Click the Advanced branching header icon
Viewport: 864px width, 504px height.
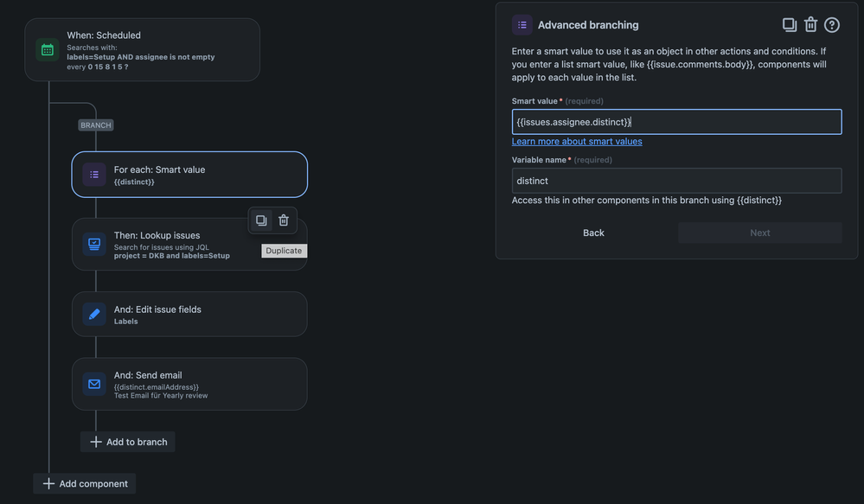[522, 25]
